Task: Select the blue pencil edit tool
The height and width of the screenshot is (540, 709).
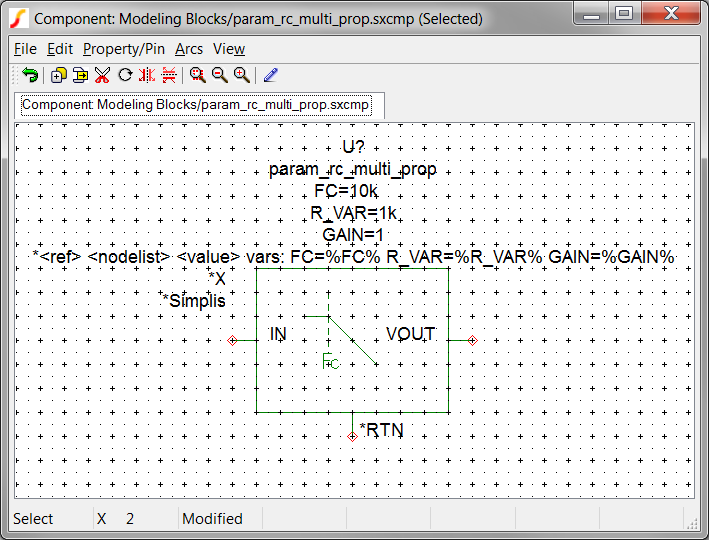Action: pos(271,75)
